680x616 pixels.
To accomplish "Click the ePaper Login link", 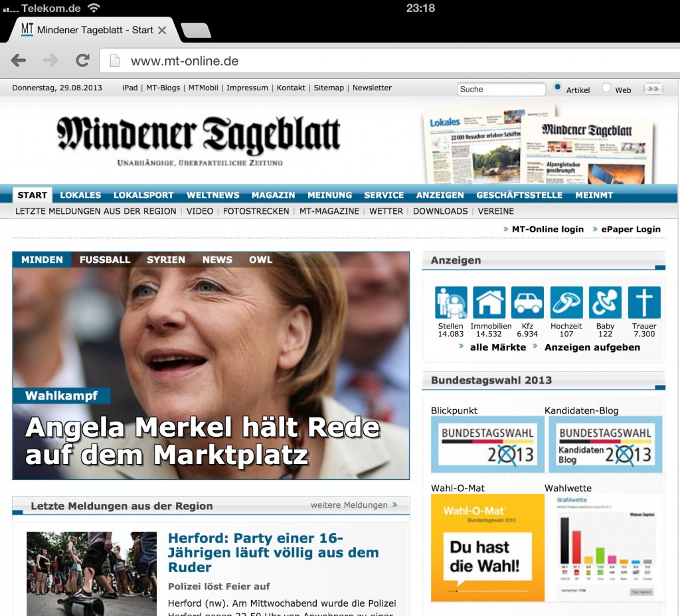I will point(631,229).
